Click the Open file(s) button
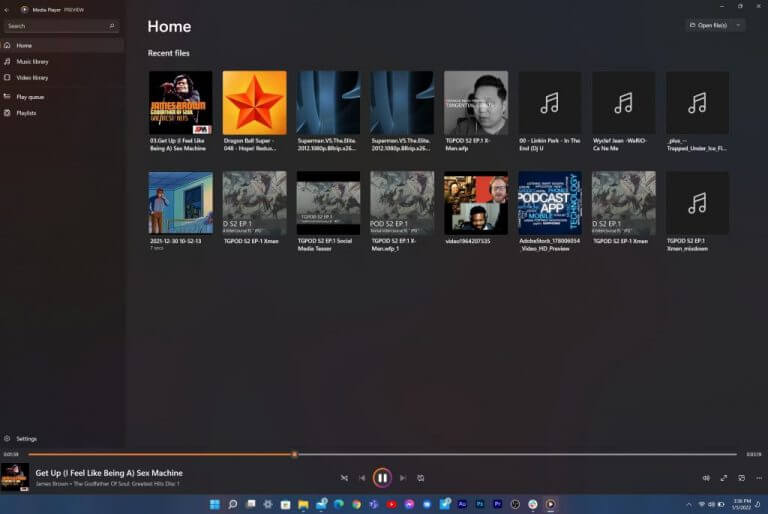This screenshot has width=768, height=514. tap(709, 25)
